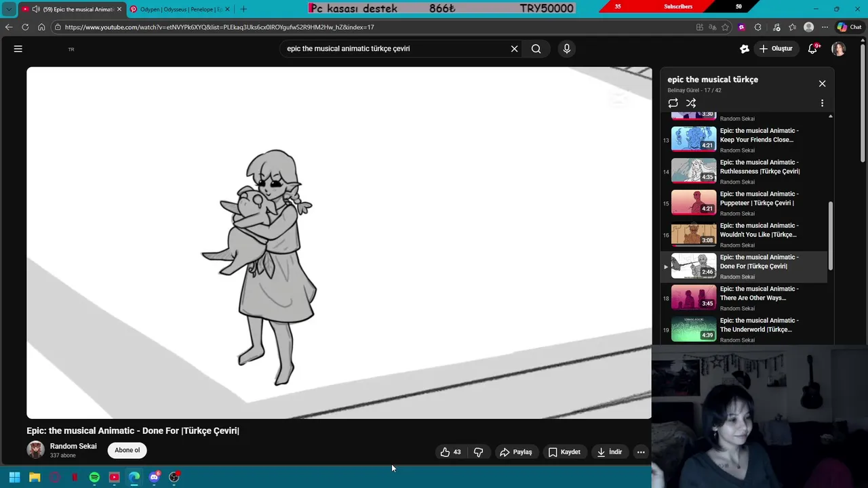
Task: Close the playlist panel
Action: click(822, 83)
